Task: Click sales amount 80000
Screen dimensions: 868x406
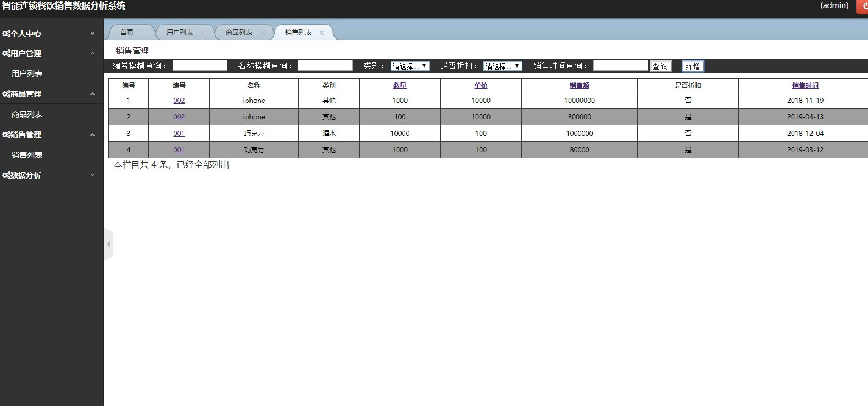Action: tap(580, 150)
